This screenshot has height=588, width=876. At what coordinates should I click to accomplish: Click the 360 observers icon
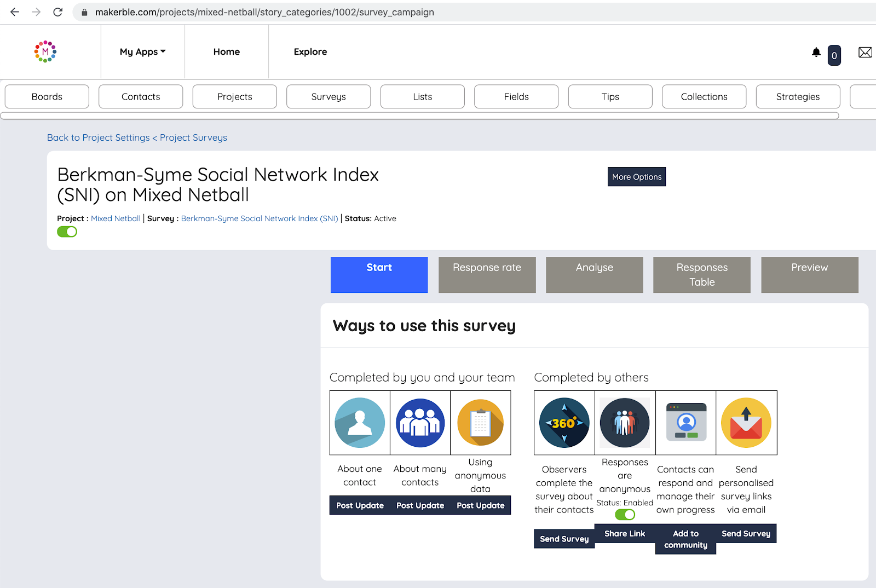point(564,423)
